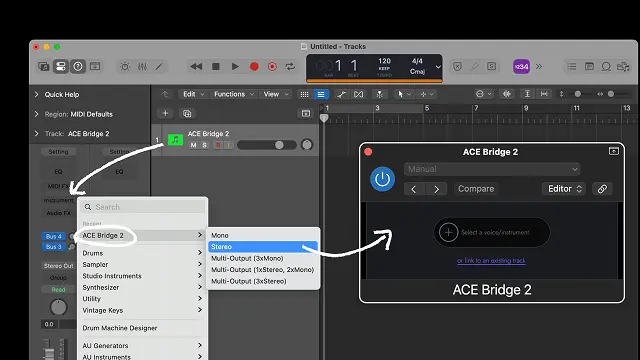
Task: Click vertical auto zoom icon
Action: pyautogui.click(x=527, y=94)
